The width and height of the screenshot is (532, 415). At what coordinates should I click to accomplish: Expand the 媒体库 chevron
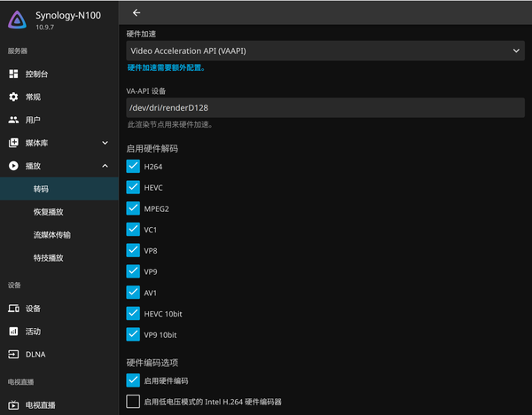point(106,143)
